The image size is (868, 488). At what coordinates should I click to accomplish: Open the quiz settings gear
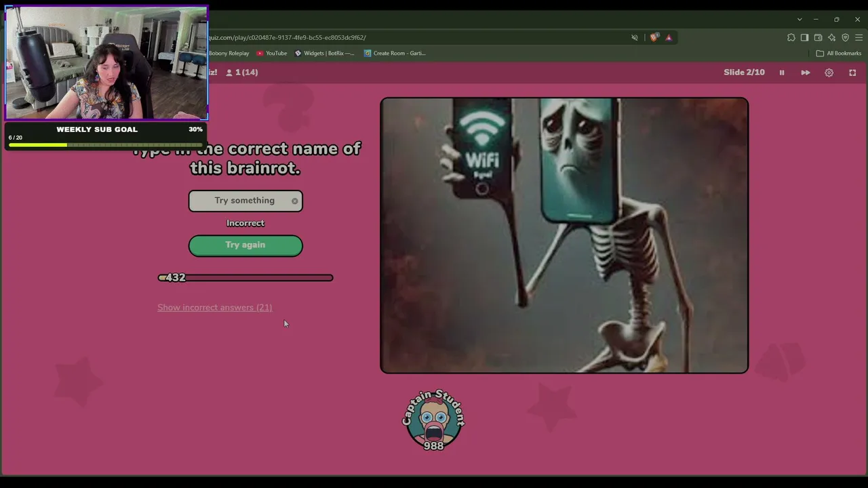coord(829,73)
